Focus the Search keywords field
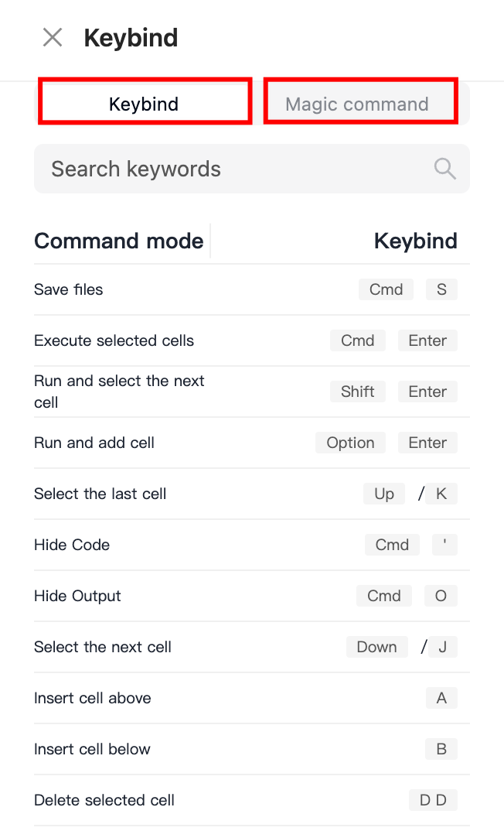This screenshot has height=831, width=504. tap(252, 169)
